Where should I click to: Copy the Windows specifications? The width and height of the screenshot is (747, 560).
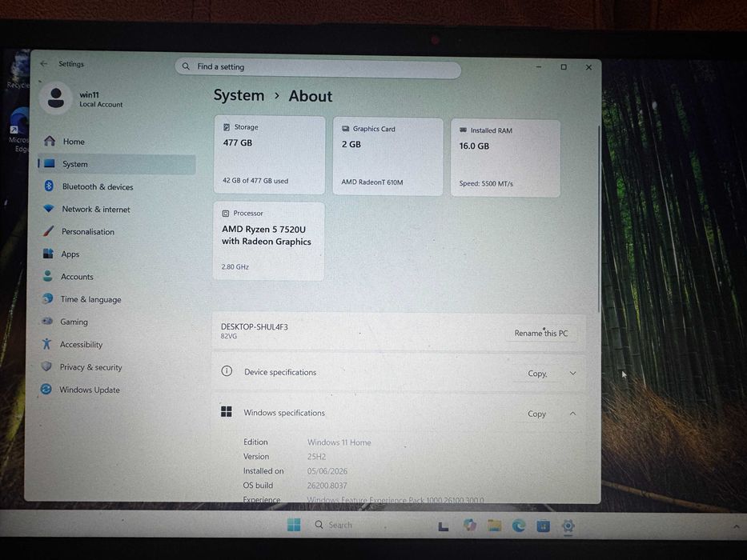coord(537,414)
